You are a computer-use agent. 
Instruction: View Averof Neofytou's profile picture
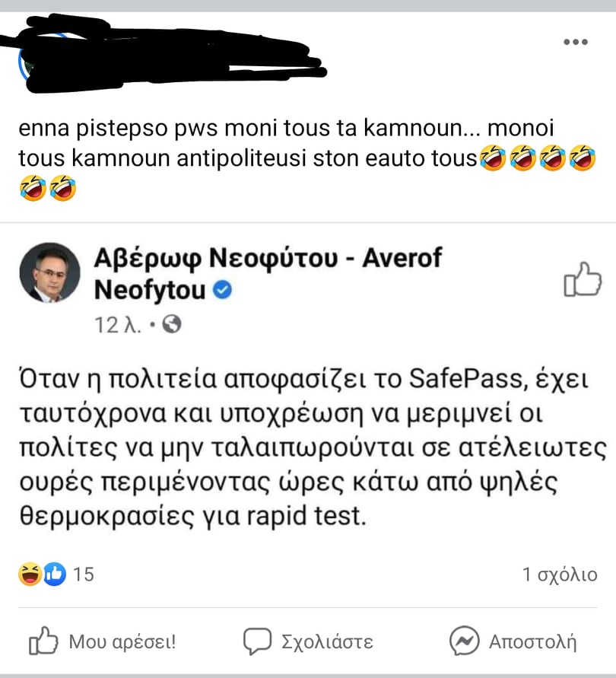[x=49, y=272]
